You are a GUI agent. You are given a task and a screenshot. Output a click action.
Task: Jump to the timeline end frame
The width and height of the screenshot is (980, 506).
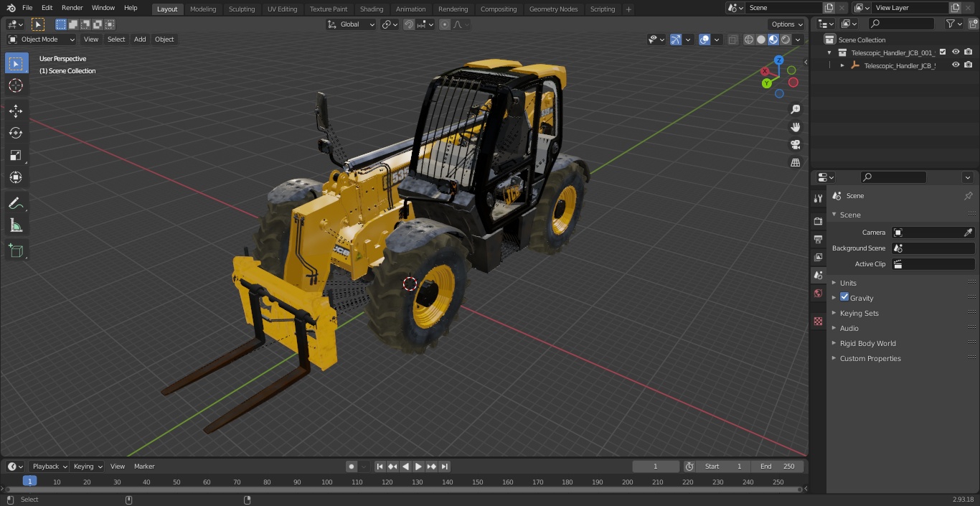pyautogui.click(x=445, y=467)
